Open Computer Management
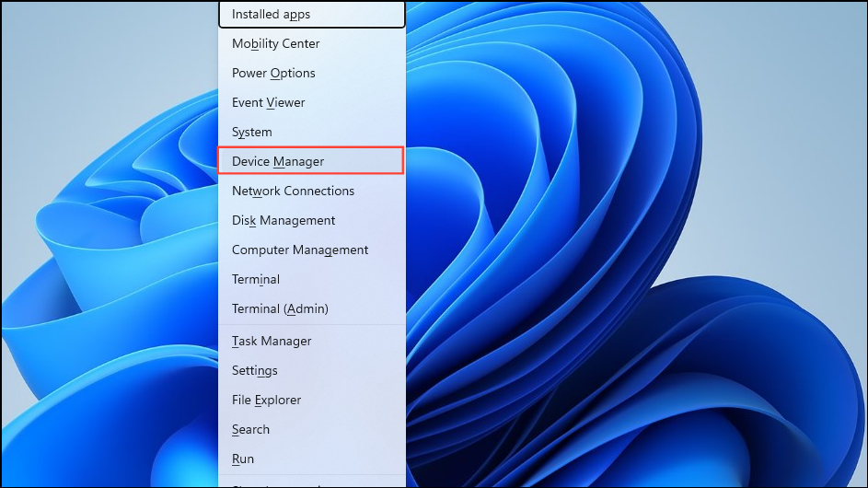 [312, 250]
